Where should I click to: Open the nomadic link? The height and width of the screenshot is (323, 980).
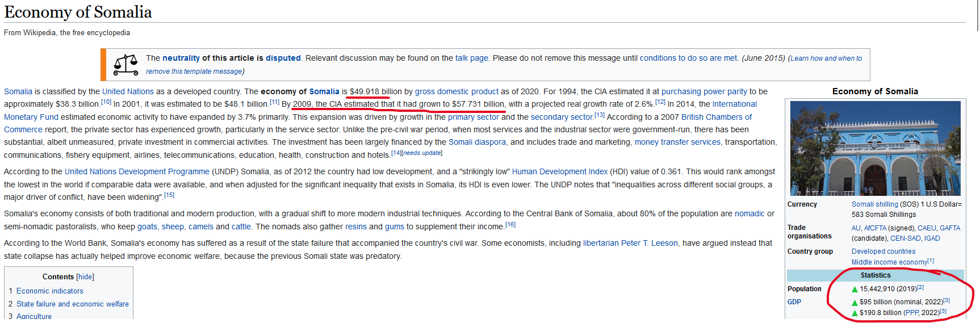749,213
